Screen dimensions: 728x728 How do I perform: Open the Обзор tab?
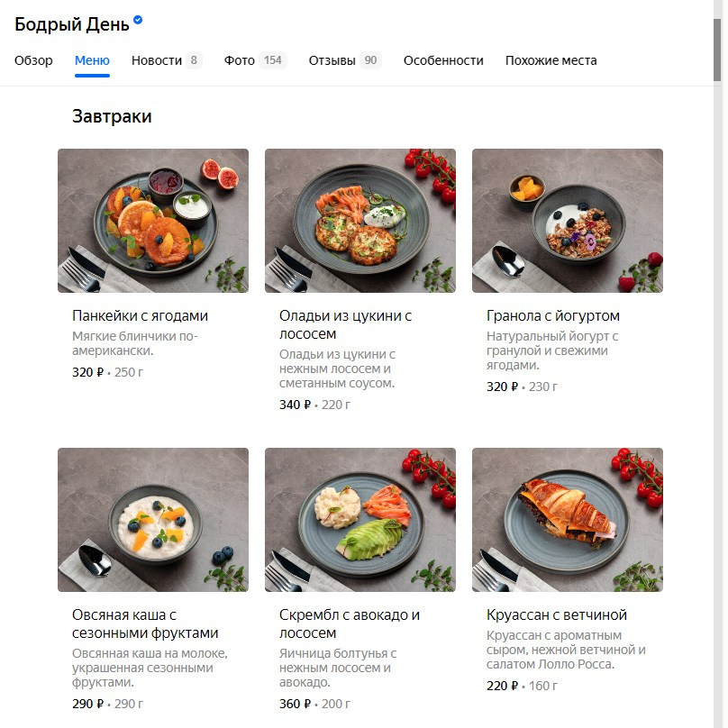[33, 60]
